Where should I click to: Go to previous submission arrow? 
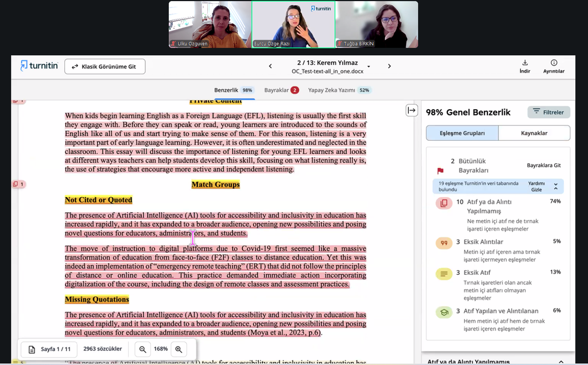click(x=270, y=66)
